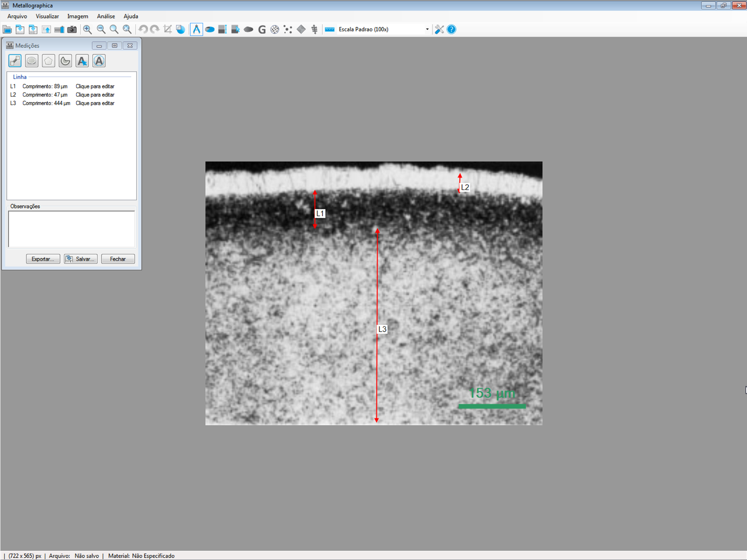
Task: Open the Imagem menu
Action: tap(78, 16)
